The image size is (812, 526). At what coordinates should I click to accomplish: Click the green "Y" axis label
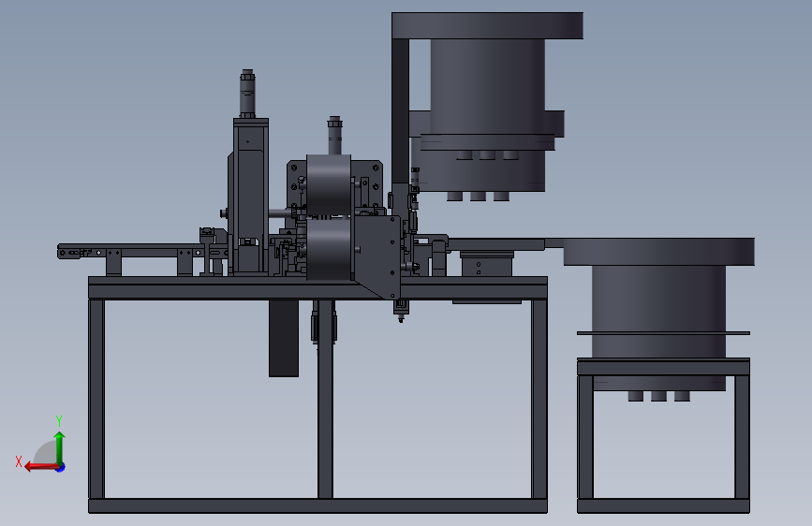[x=59, y=420]
